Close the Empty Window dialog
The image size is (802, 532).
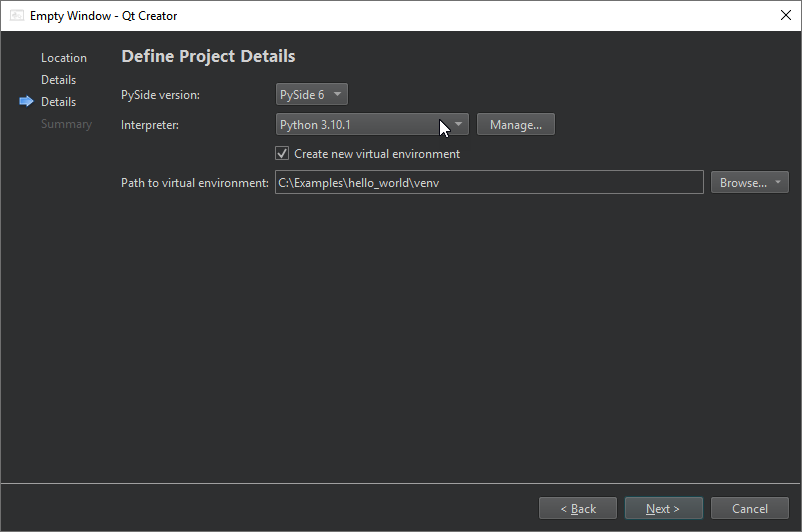784,16
